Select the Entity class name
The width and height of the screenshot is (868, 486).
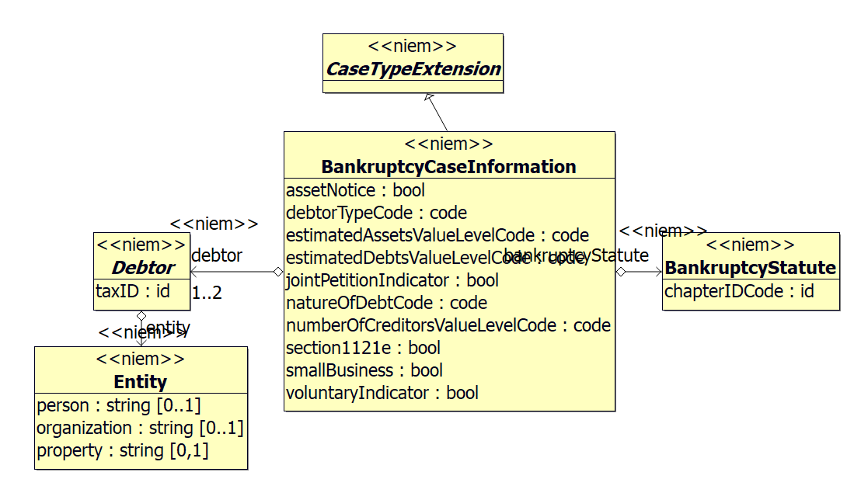[x=141, y=381]
